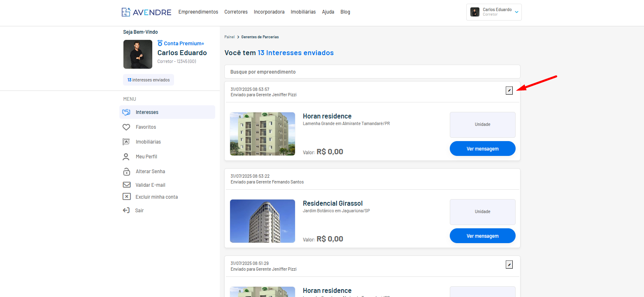Open Validar E-mail envelope icon
Viewport: 644px width, 297px height.
[127, 185]
